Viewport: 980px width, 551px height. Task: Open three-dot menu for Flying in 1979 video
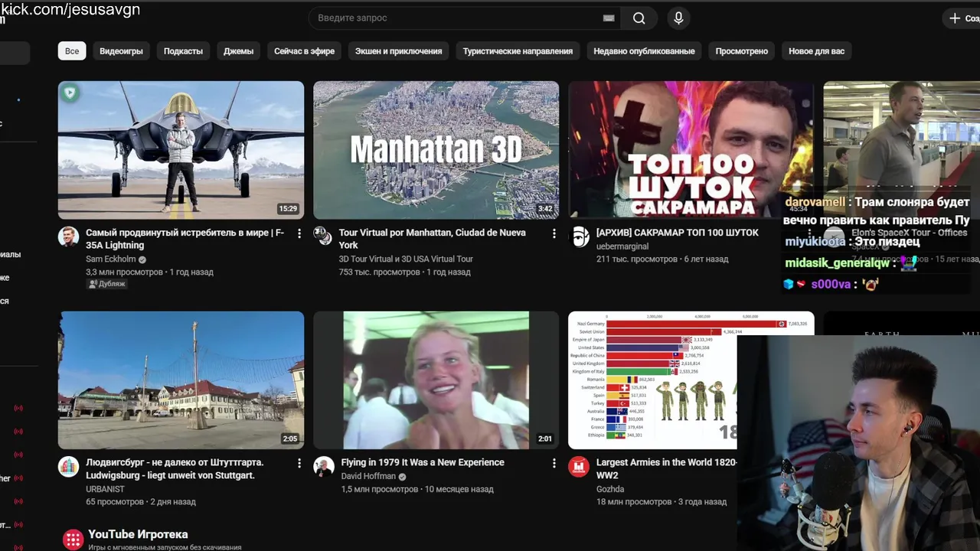point(554,463)
